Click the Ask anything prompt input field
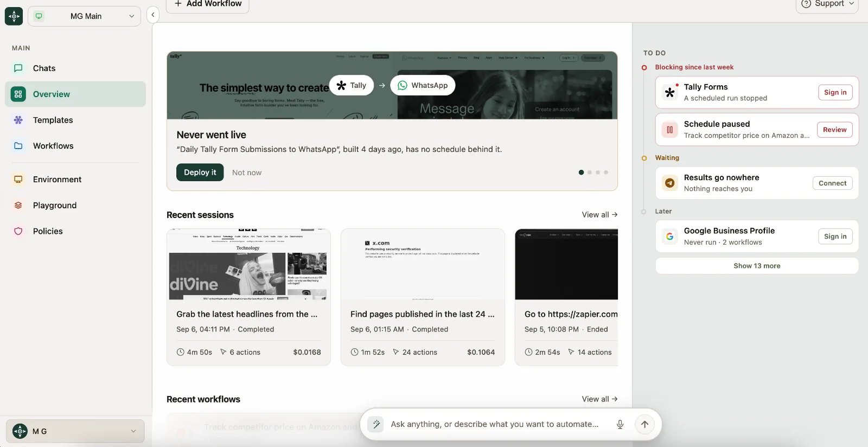The width and height of the screenshot is (868, 447). [x=495, y=424]
